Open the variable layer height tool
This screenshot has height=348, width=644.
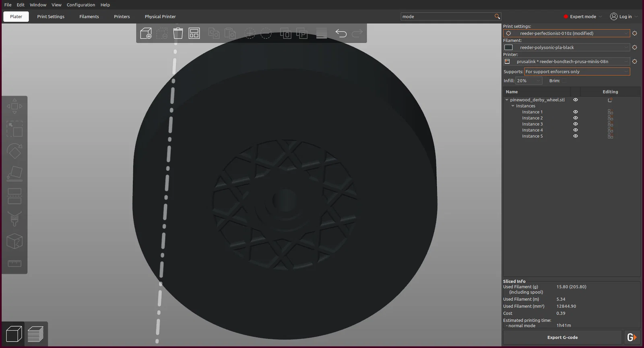[x=322, y=33]
